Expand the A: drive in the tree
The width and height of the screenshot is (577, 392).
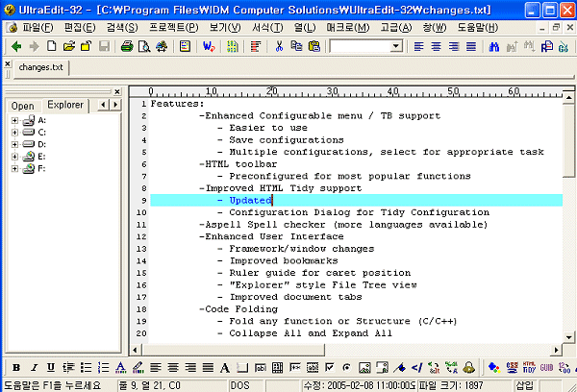pos(14,120)
